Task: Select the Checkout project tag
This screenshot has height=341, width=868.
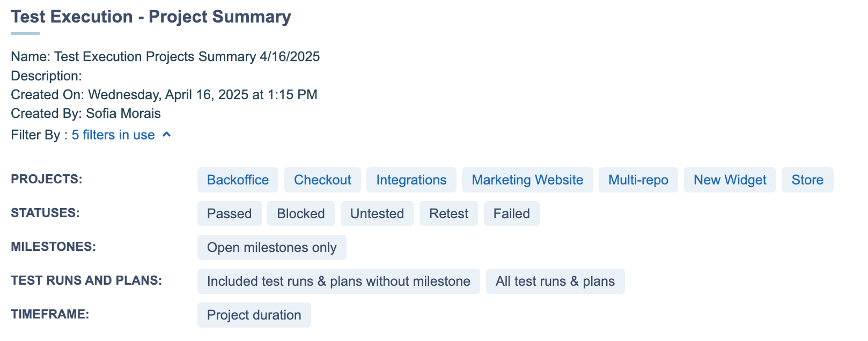Action: click(322, 180)
